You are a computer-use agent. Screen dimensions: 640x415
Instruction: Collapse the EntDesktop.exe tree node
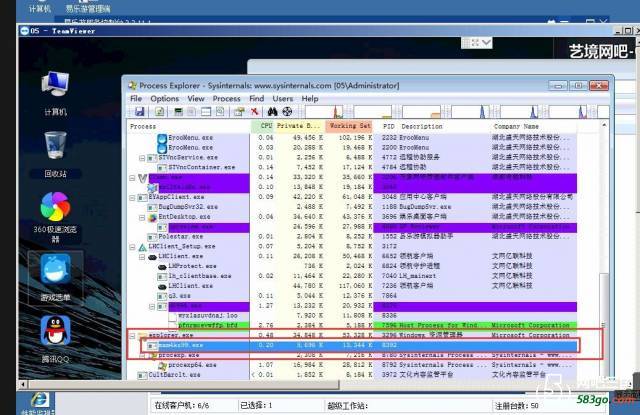click(x=142, y=217)
